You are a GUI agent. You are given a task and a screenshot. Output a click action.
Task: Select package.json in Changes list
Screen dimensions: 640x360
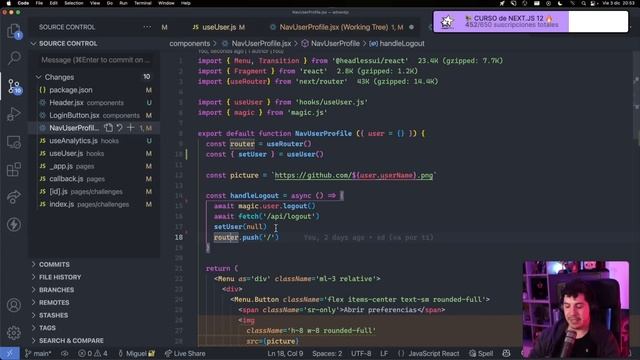click(94, 90)
